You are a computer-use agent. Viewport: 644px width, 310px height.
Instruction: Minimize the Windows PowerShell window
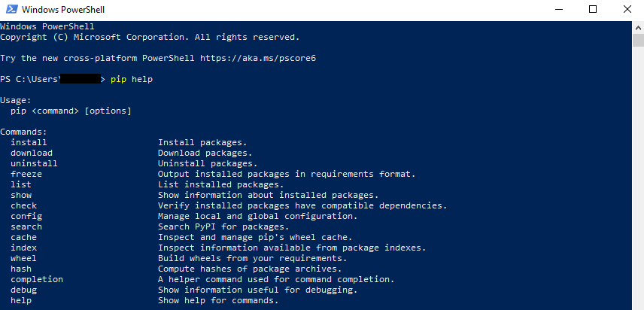(x=558, y=10)
